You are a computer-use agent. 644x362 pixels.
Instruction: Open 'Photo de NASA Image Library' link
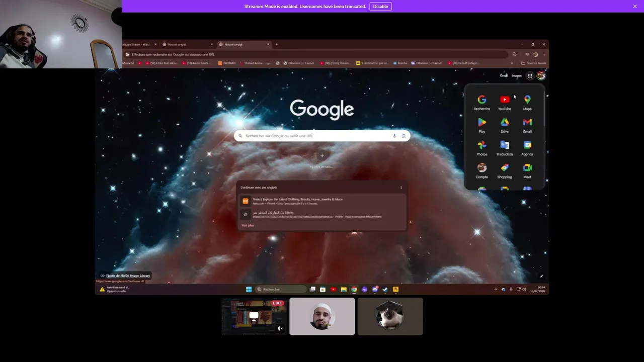pos(128,276)
